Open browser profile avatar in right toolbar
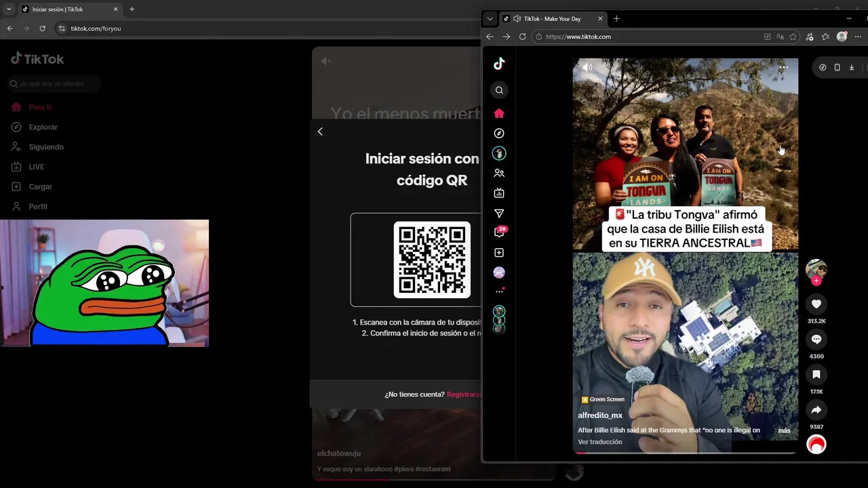Viewport: 868px width, 488px height. pos(842,37)
